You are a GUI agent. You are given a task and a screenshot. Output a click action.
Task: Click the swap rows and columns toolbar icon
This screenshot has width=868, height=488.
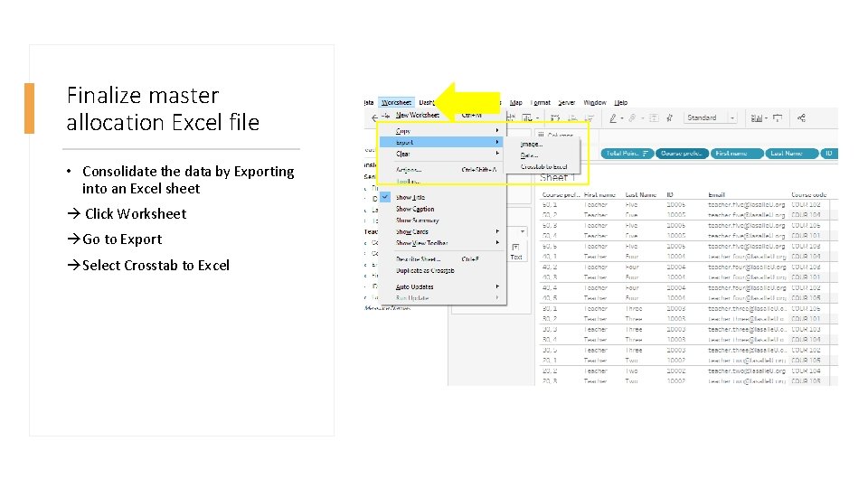555,117
